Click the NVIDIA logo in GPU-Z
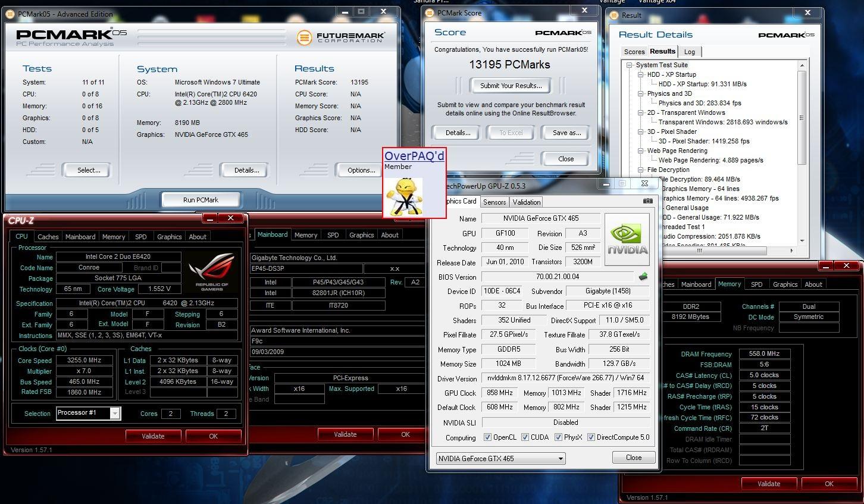The width and height of the screenshot is (864, 504). [627, 241]
